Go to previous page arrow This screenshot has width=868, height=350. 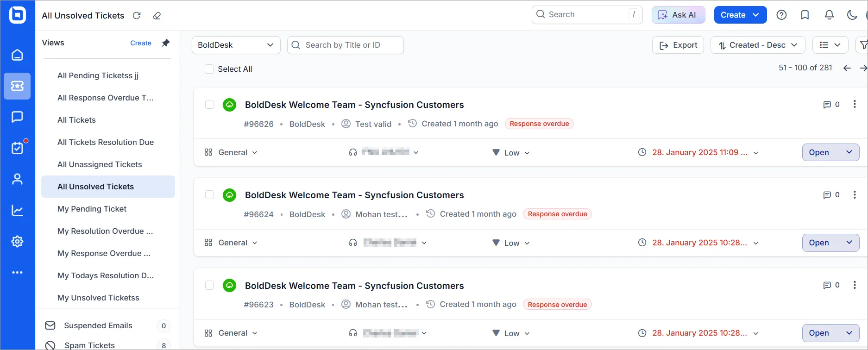click(x=847, y=68)
